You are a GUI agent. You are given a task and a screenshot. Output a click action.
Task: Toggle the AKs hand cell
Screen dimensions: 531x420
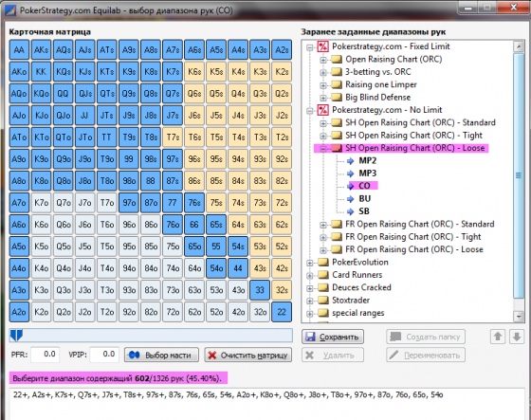(x=42, y=50)
